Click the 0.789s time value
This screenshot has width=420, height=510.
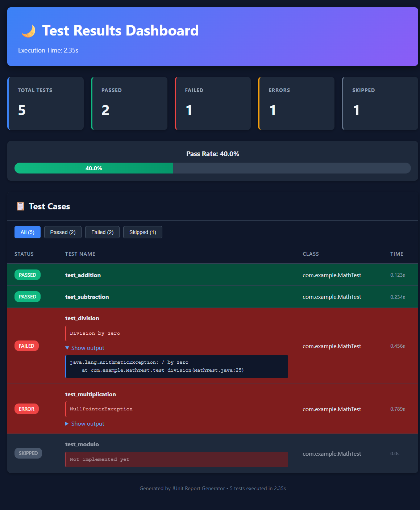click(398, 409)
